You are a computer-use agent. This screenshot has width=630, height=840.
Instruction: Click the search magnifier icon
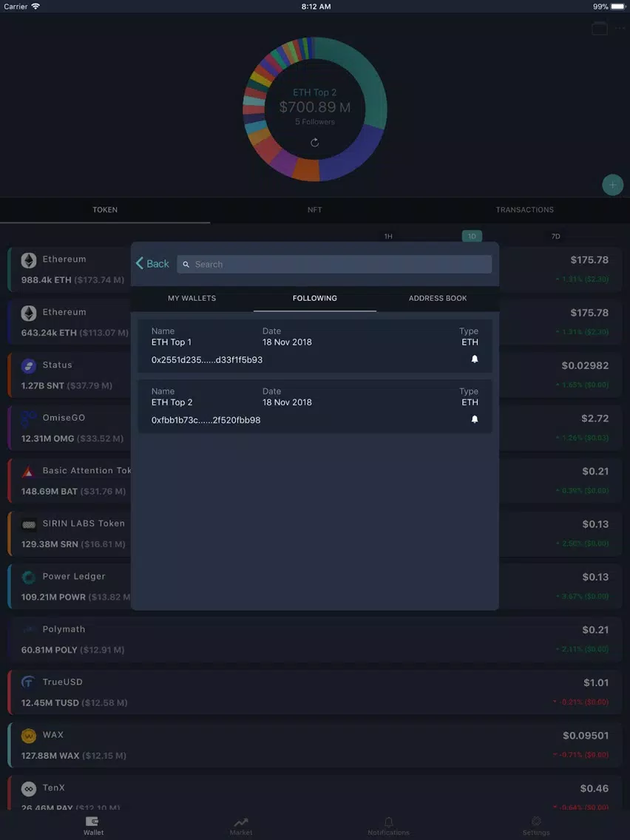(186, 264)
